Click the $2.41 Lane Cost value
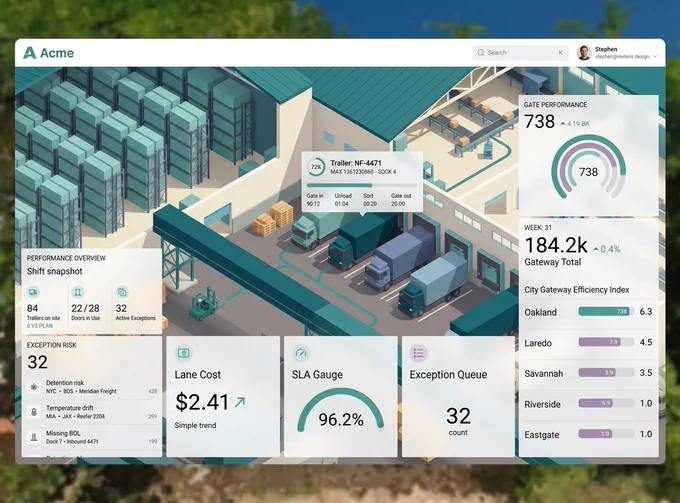Image resolution: width=680 pixels, height=503 pixels. (x=202, y=402)
